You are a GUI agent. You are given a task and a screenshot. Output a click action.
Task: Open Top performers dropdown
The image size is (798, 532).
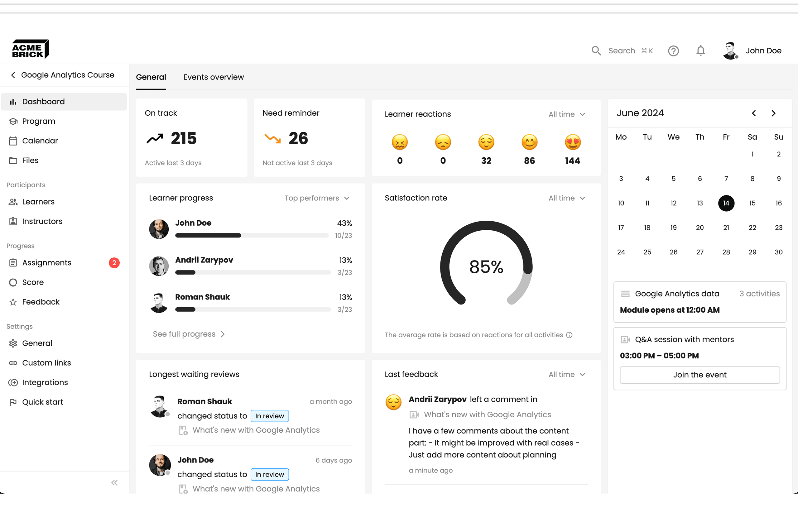click(x=317, y=198)
